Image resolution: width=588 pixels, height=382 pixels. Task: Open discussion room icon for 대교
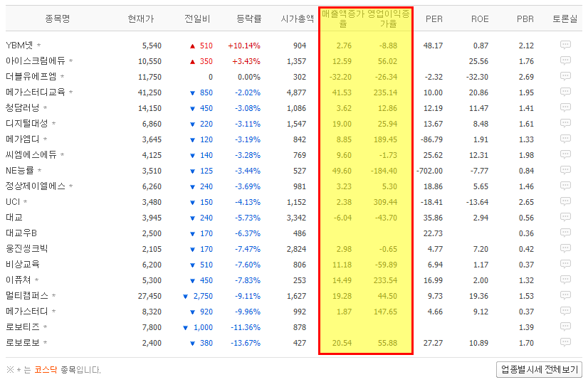tap(565, 217)
